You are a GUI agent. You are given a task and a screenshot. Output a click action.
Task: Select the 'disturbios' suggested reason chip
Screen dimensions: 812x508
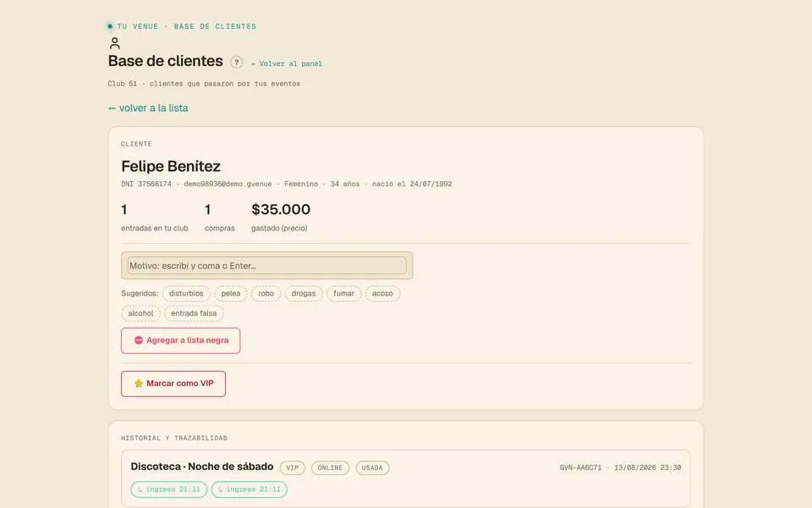186,294
